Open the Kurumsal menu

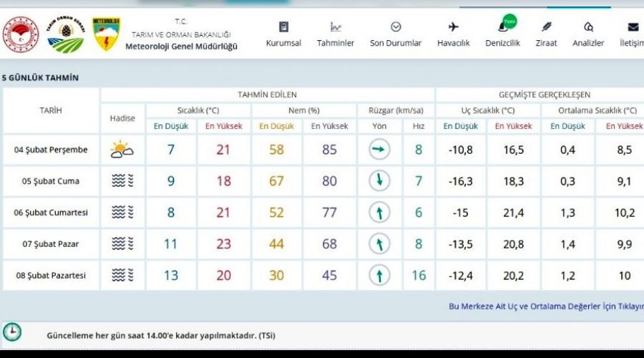click(x=283, y=34)
